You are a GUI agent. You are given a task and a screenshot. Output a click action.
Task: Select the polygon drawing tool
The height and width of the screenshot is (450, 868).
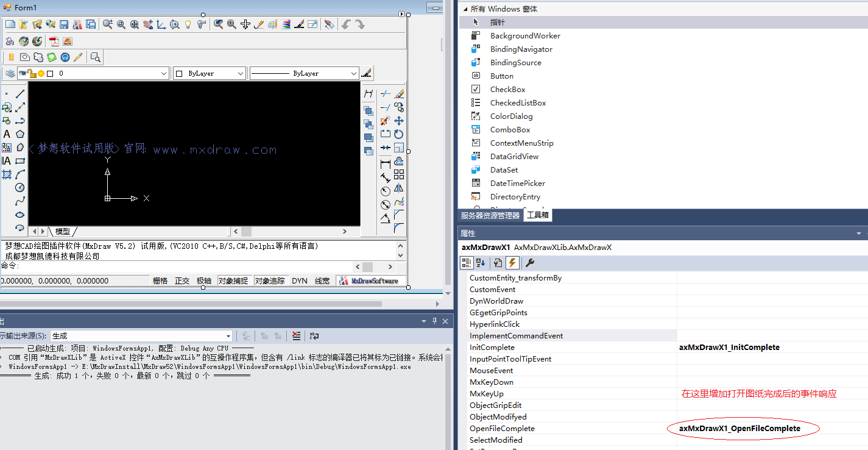click(x=20, y=134)
